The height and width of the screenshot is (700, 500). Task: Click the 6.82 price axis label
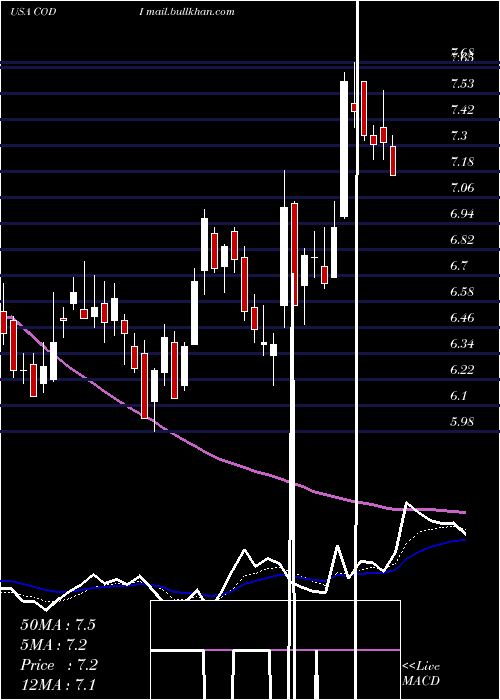[x=462, y=240]
